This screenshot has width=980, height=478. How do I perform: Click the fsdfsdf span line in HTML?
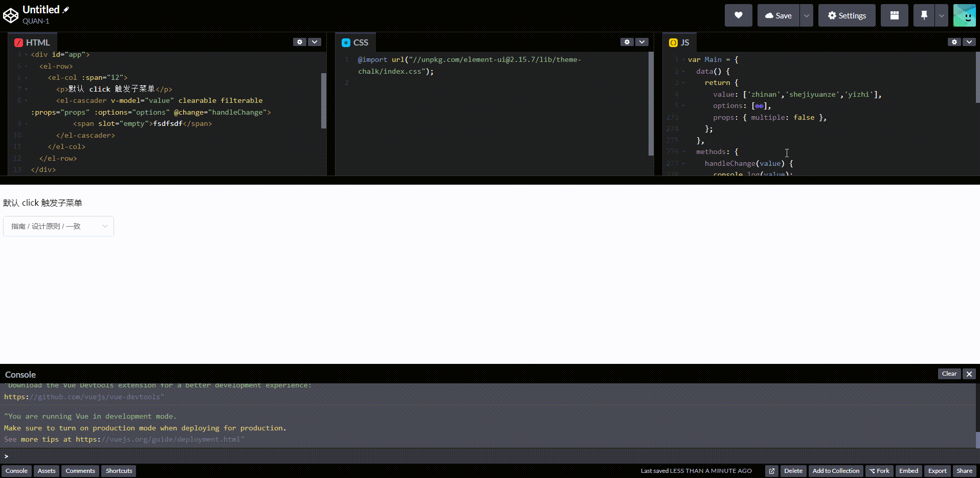coord(142,124)
